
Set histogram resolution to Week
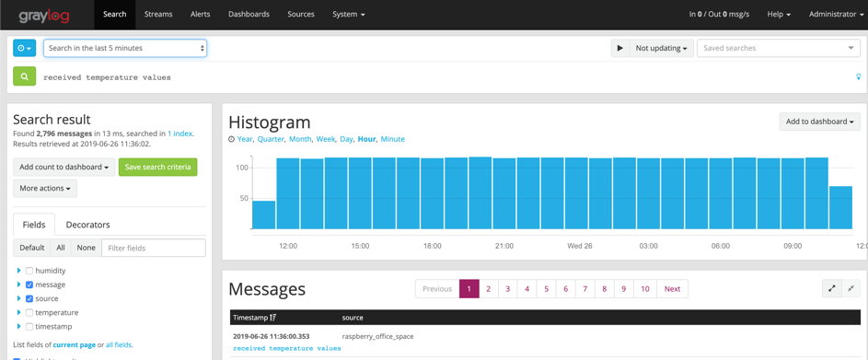(x=326, y=139)
